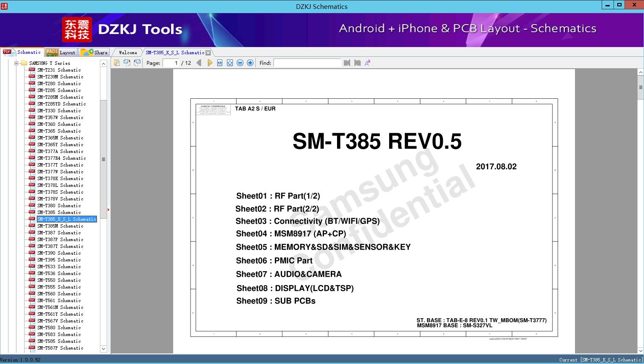Select SM-T533 Schematic
This screenshot has height=364, width=644.
59,267
